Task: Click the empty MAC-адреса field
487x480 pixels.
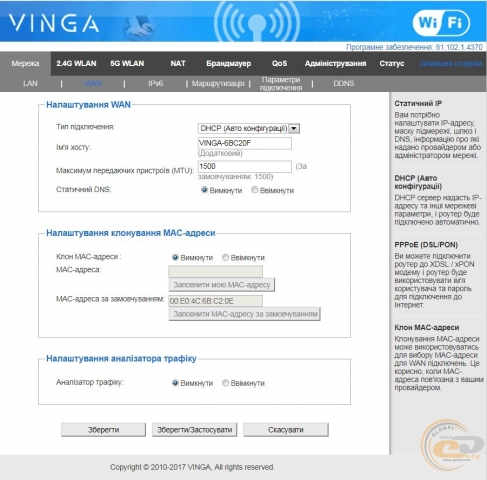Action: coord(215,271)
